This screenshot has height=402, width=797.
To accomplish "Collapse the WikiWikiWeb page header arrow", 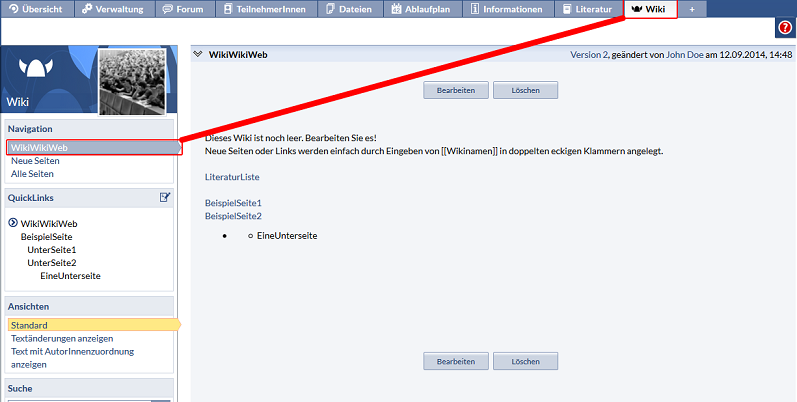I will 198,55.
